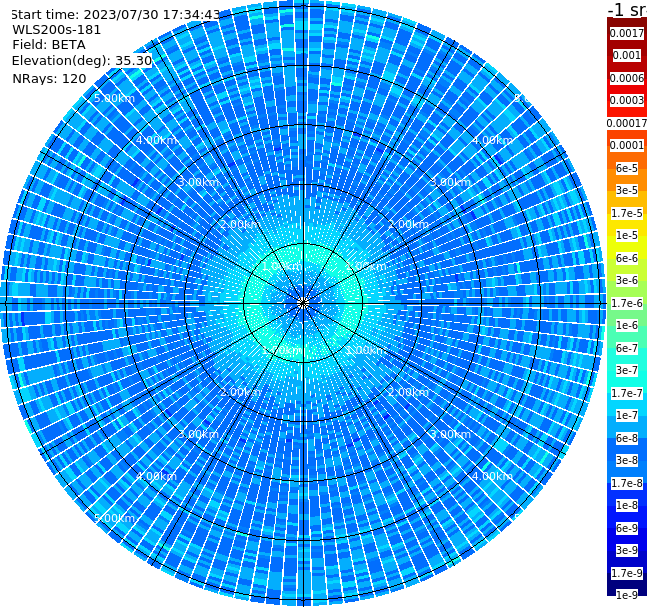This screenshot has height=607, width=647.
Task: Select the Elevation(deg): 35.30 text
Action: pos(82,61)
